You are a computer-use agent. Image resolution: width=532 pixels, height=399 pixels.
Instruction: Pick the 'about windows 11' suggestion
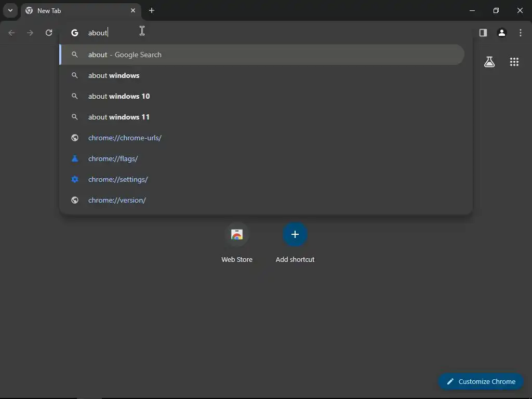[262, 117]
